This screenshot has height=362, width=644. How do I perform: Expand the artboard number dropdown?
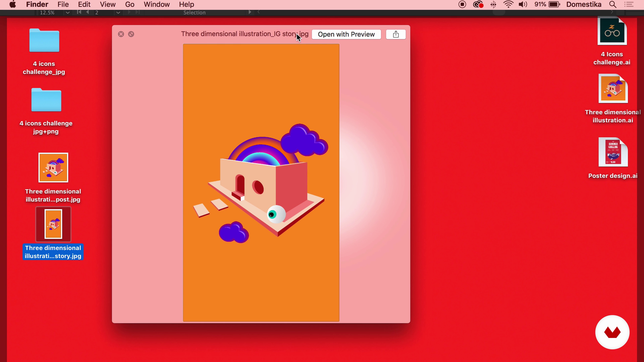pos(118,13)
